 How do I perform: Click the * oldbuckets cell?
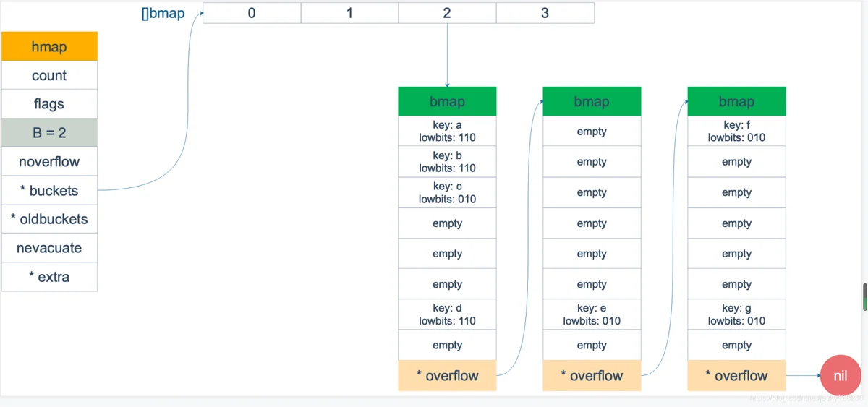point(49,219)
